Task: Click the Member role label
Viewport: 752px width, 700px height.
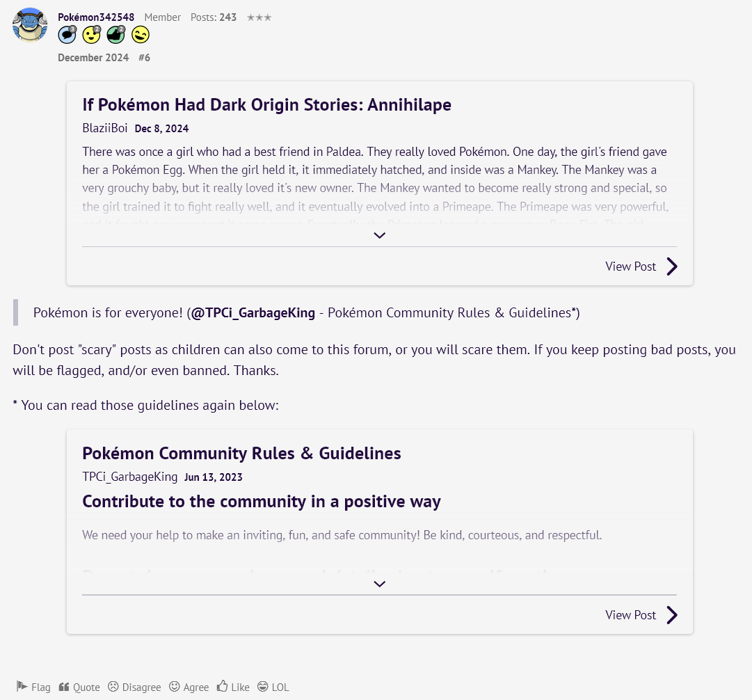Action: point(163,17)
